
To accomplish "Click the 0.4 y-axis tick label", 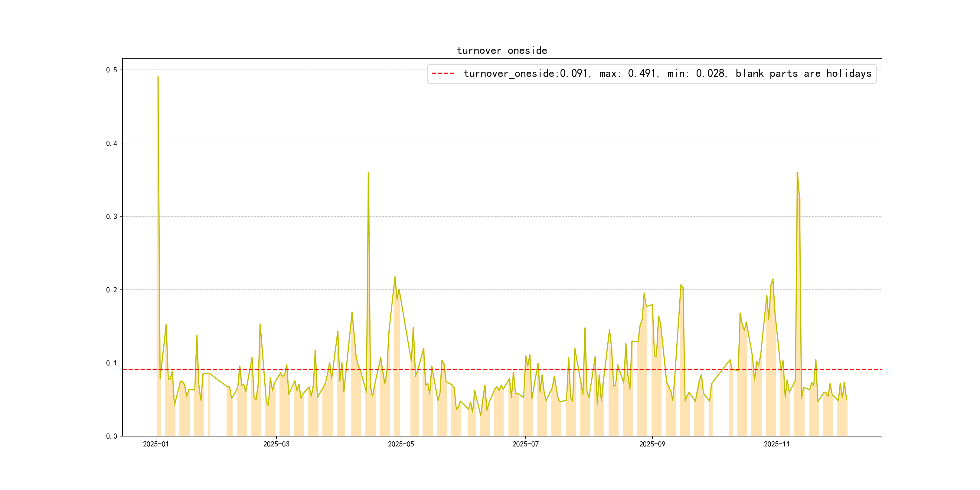I will click(112, 143).
